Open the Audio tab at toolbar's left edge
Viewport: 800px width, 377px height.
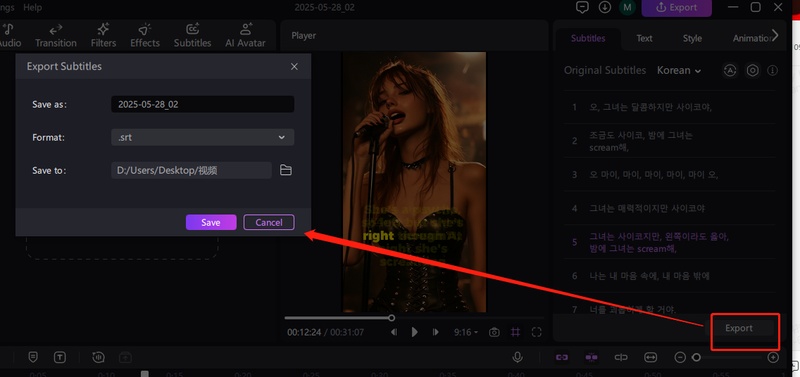click(10, 35)
